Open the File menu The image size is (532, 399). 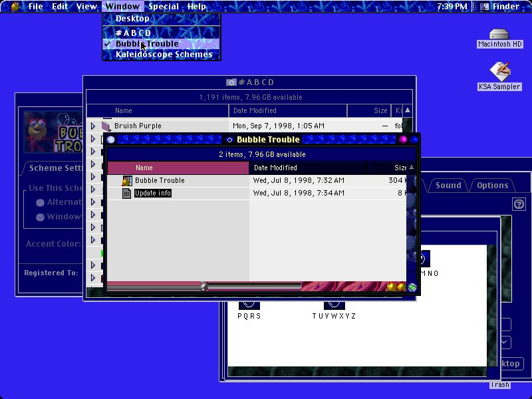pyautogui.click(x=35, y=7)
